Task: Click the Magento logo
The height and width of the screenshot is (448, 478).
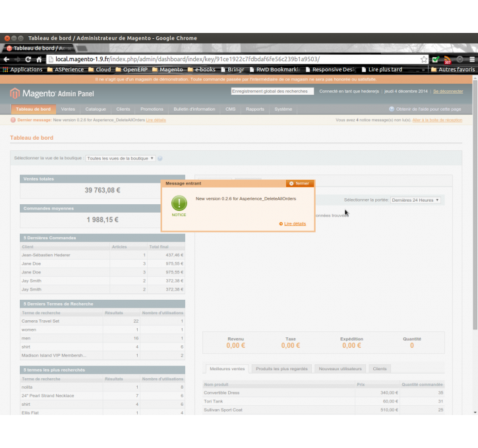Action: click(52, 93)
